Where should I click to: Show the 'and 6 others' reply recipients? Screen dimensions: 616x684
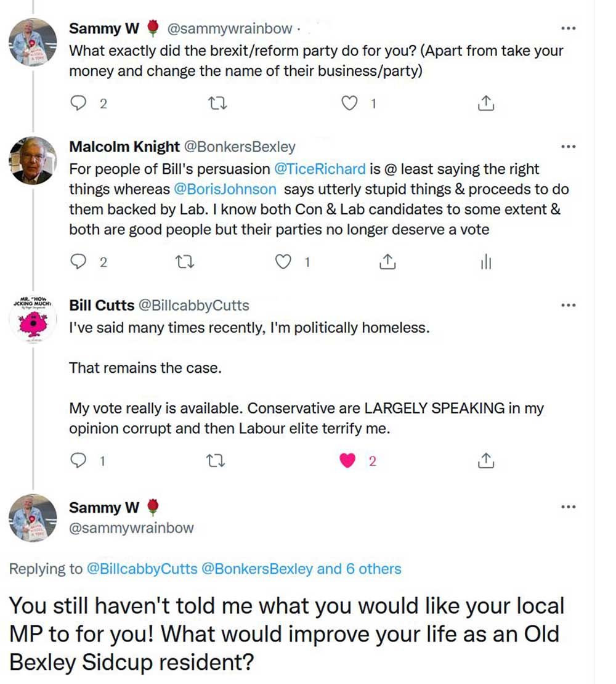tap(359, 569)
